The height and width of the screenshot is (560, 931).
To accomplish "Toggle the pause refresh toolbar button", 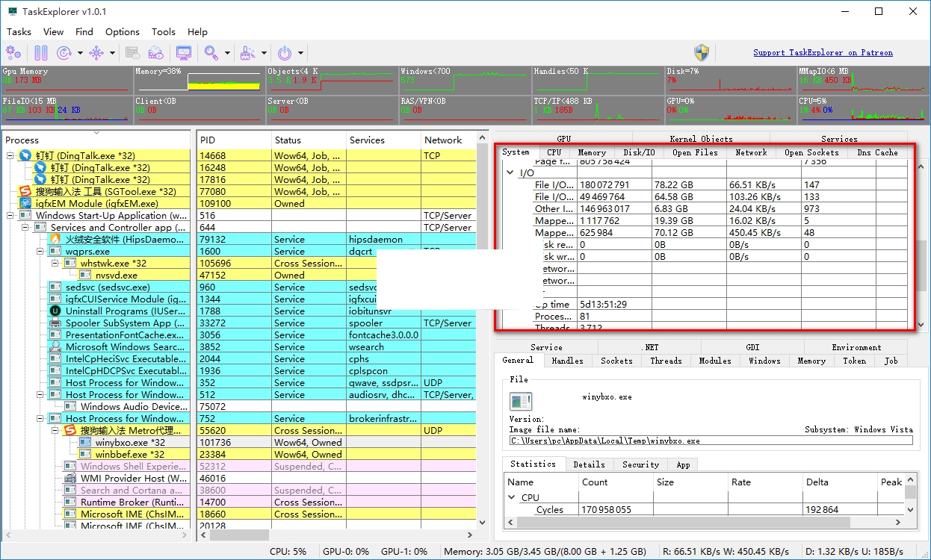I will pos(41,53).
